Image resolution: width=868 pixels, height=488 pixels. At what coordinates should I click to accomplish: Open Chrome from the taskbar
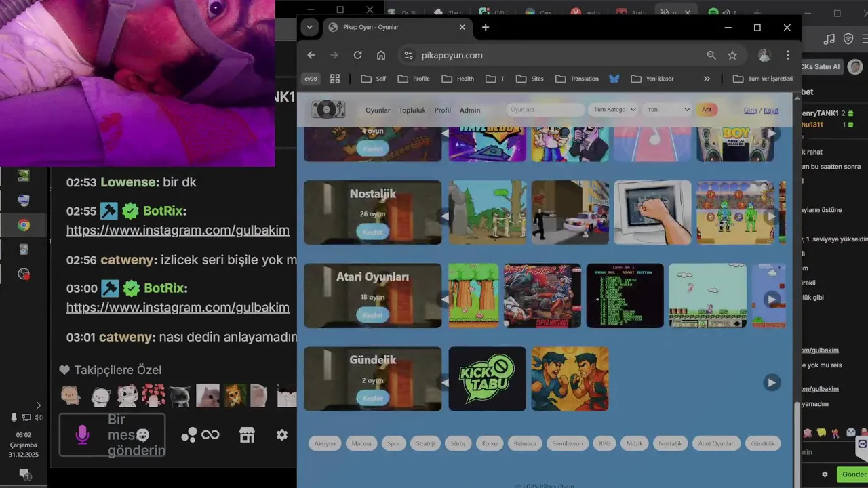pyautogui.click(x=24, y=225)
